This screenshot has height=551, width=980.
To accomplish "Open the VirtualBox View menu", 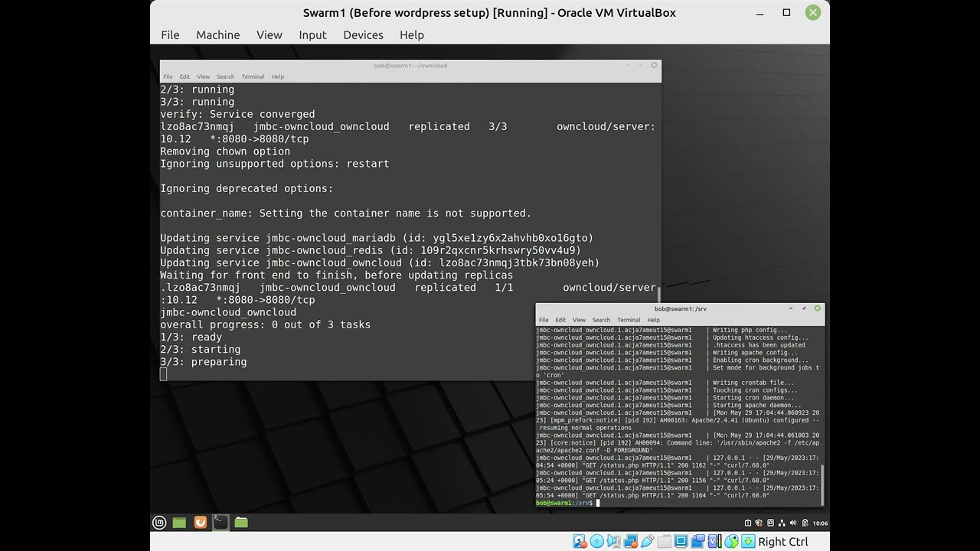I will coord(269,34).
